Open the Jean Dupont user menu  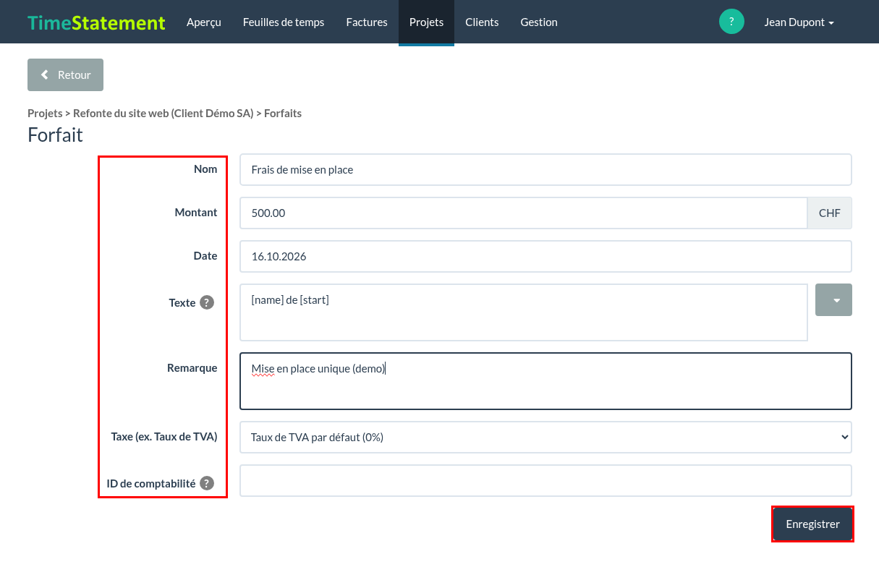coord(799,22)
